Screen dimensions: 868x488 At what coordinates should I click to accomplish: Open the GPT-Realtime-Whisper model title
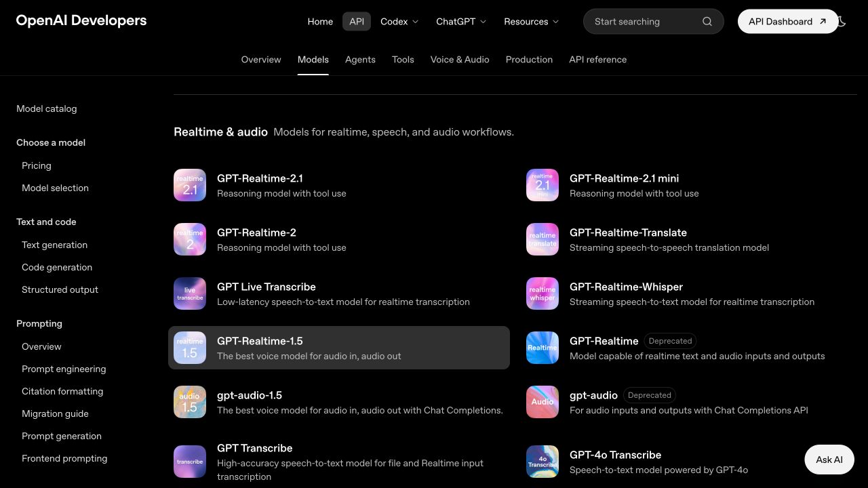[x=626, y=287]
